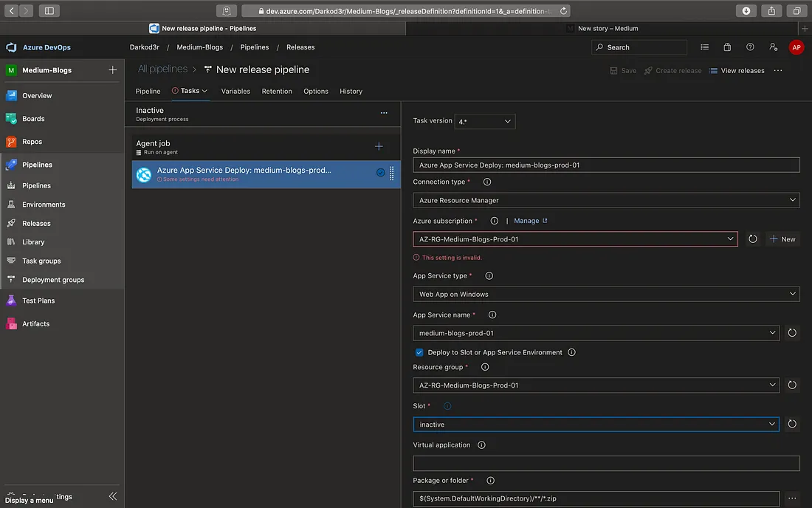Open user settings icon in header

click(773, 47)
